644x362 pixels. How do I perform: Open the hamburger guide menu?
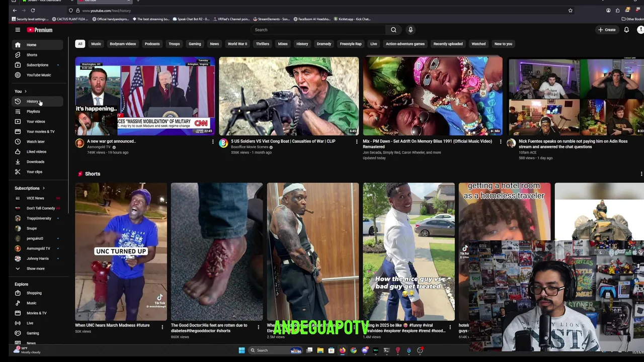[x=18, y=30]
